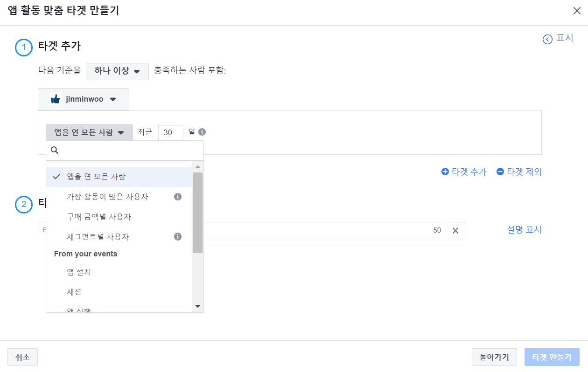Click the step 1 circle icon
588x372 pixels.
tap(24, 47)
